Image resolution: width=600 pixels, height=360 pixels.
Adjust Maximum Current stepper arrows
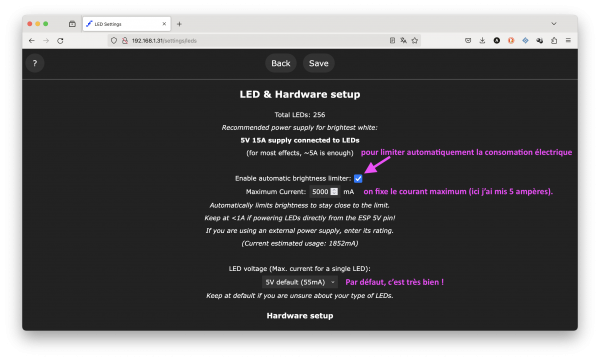tap(334, 192)
